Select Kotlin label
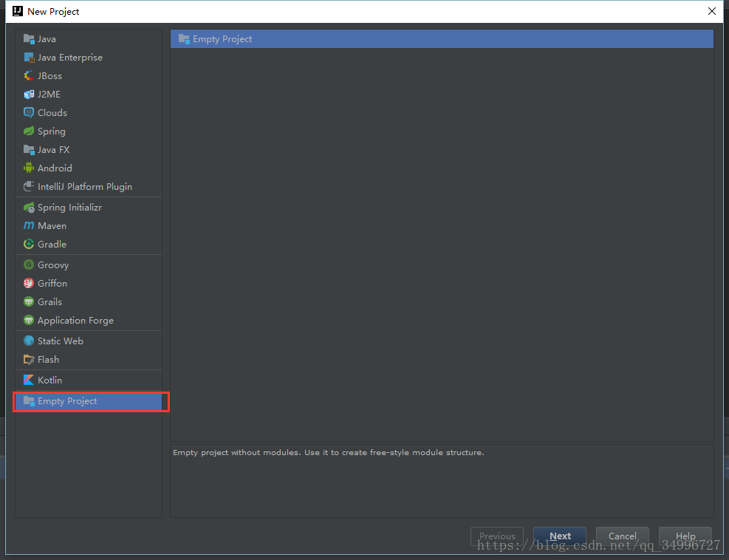Image resolution: width=729 pixels, height=560 pixels. click(x=49, y=380)
